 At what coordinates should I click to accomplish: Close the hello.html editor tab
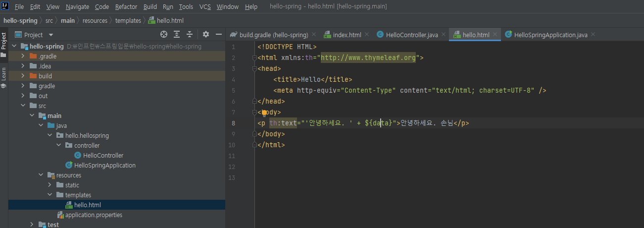(495, 35)
